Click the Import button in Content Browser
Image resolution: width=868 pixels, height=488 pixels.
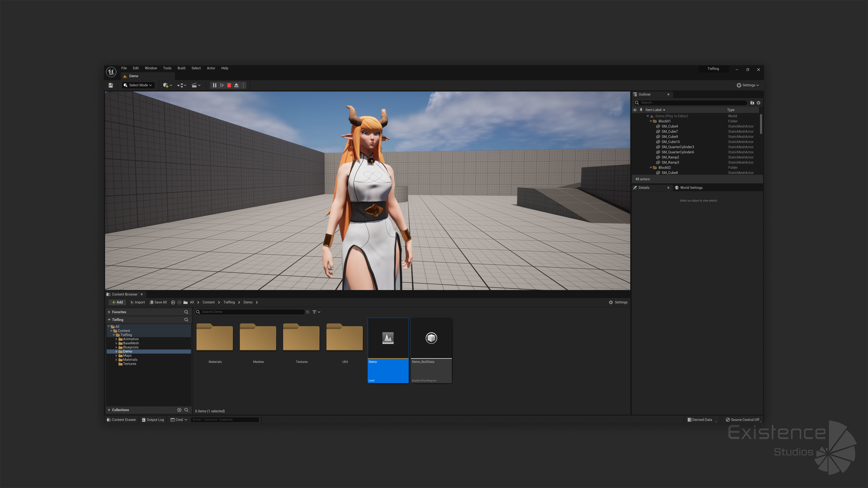(137, 303)
